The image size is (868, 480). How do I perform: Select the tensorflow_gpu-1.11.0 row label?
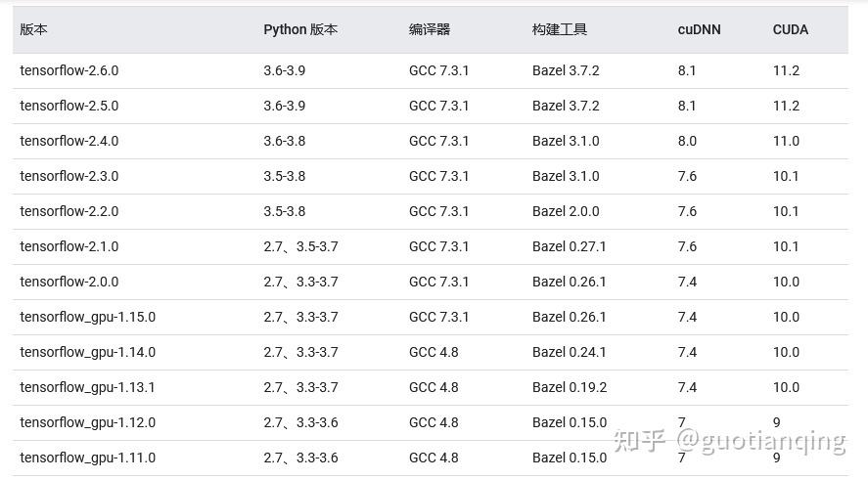pyautogui.click(x=87, y=458)
